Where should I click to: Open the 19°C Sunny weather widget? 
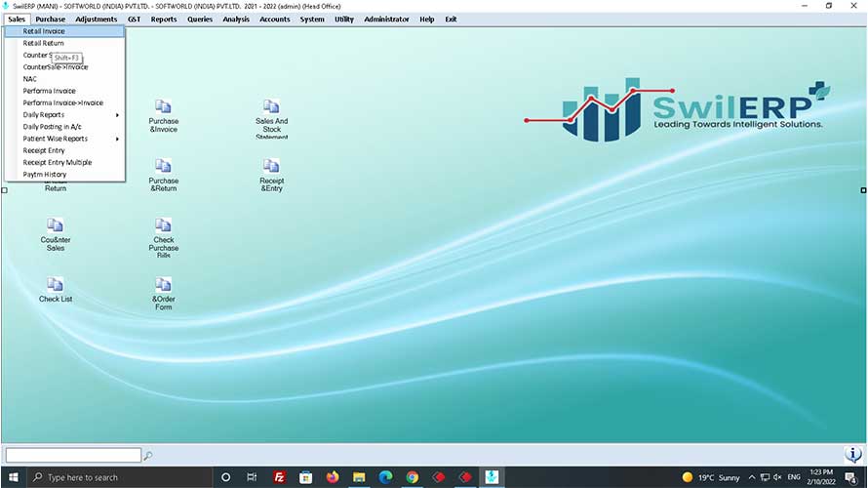point(711,477)
